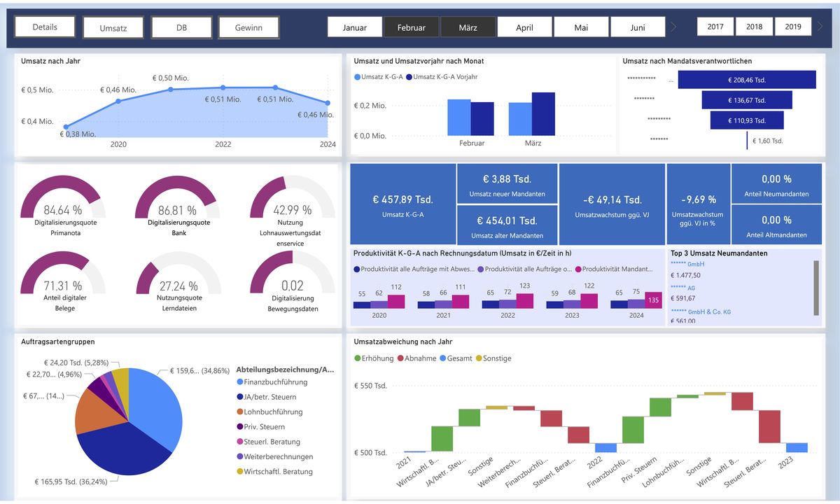Click the Gewinn navigation button
Image resolution: width=840 pixels, height=504 pixels.
(248, 27)
